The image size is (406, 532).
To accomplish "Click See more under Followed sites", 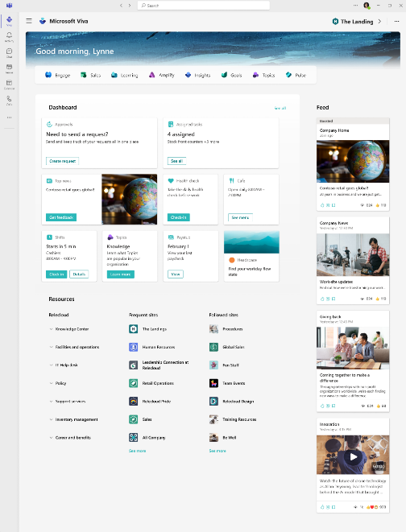I will click(x=217, y=451).
